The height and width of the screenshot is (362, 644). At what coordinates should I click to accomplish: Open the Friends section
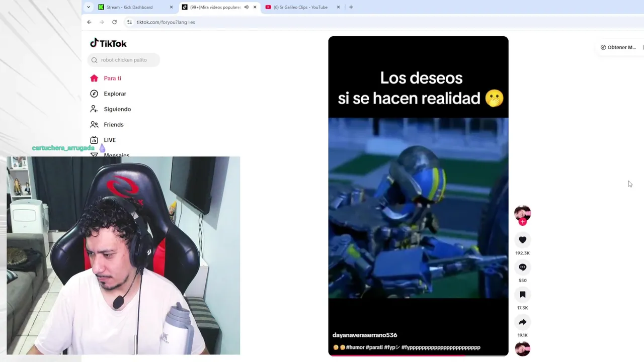click(113, 125)
